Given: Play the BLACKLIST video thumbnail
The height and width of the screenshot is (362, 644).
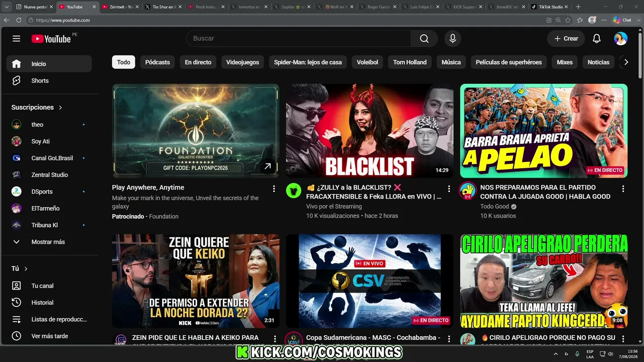Looking at the screenshot, I should [370, 131].
